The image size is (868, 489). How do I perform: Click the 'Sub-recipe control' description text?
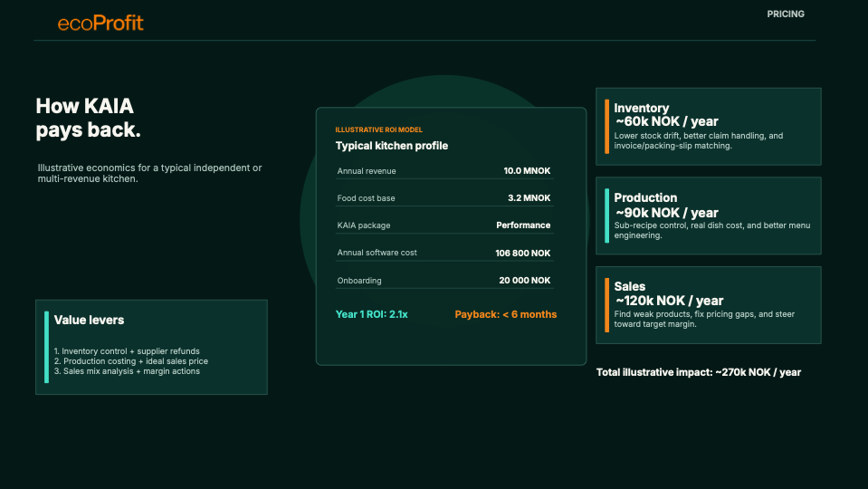tap(712, 230)
